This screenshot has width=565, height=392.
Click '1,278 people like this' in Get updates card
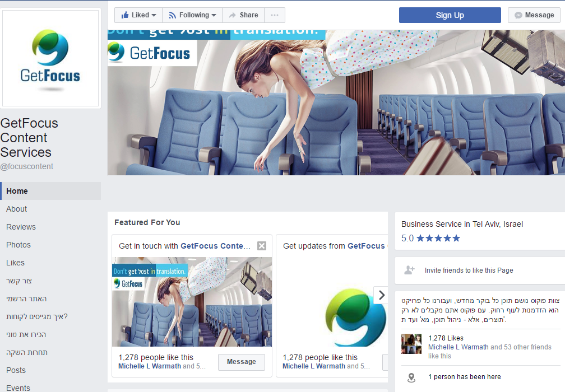point(320,357)
